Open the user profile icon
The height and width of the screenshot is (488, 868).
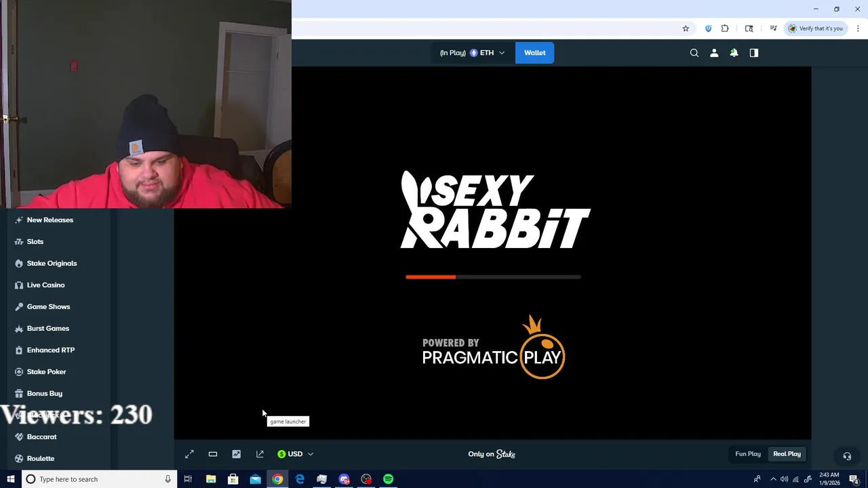point(714,53)
